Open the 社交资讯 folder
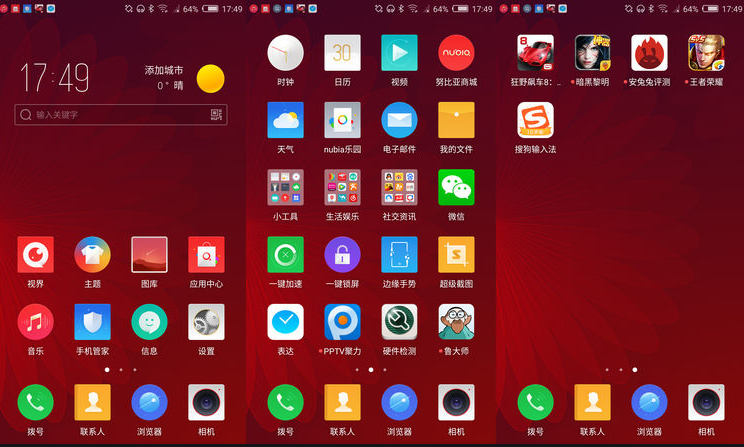 (x=400, y=187)
